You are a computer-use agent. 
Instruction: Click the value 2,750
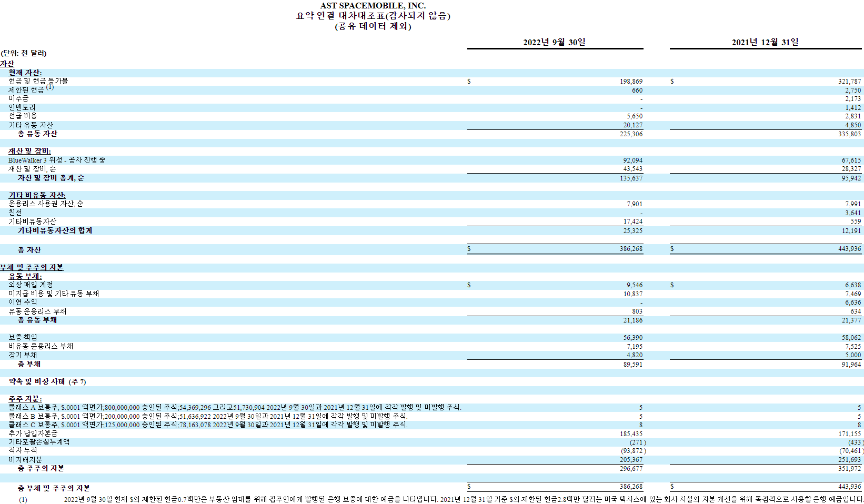tap(853, 90)
